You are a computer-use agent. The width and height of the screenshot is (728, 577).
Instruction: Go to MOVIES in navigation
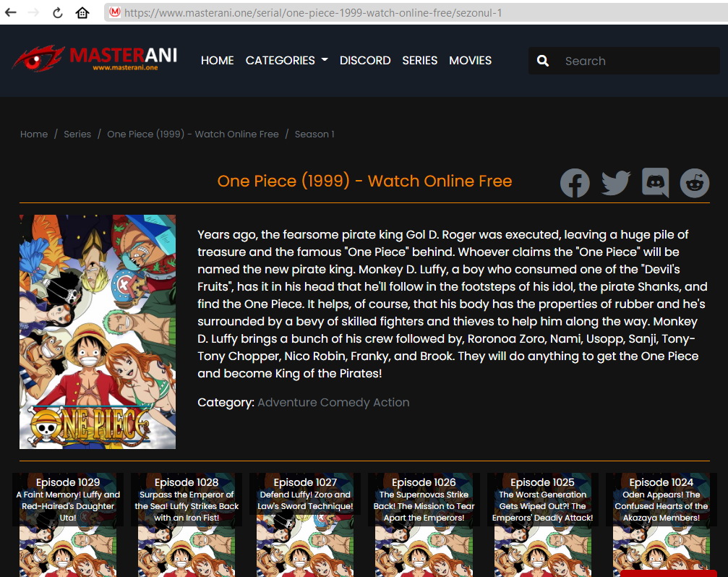tap(470, 60)
